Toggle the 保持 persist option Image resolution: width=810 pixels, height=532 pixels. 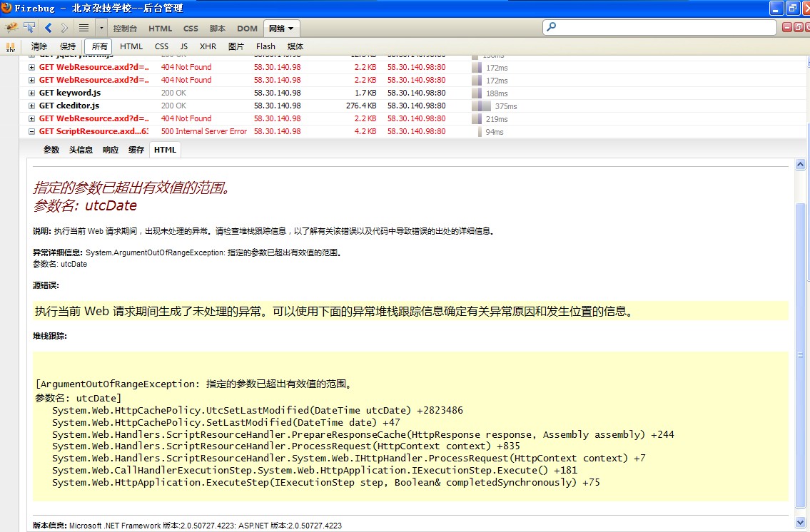pos(68,46)
